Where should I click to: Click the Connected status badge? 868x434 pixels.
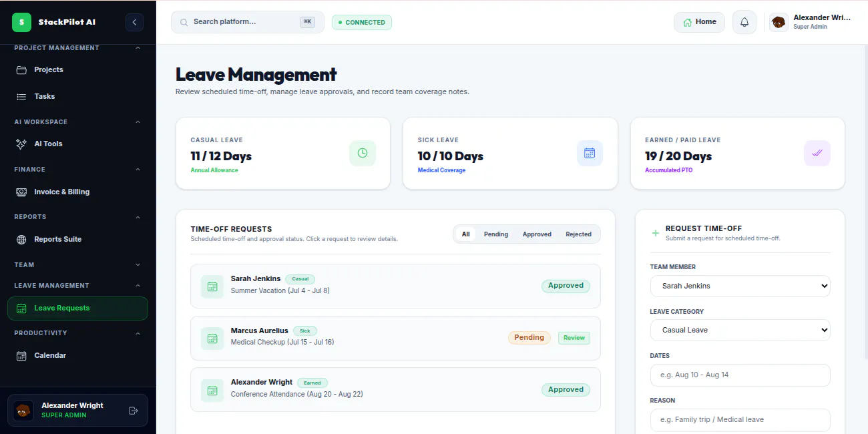tap(362, 22)
